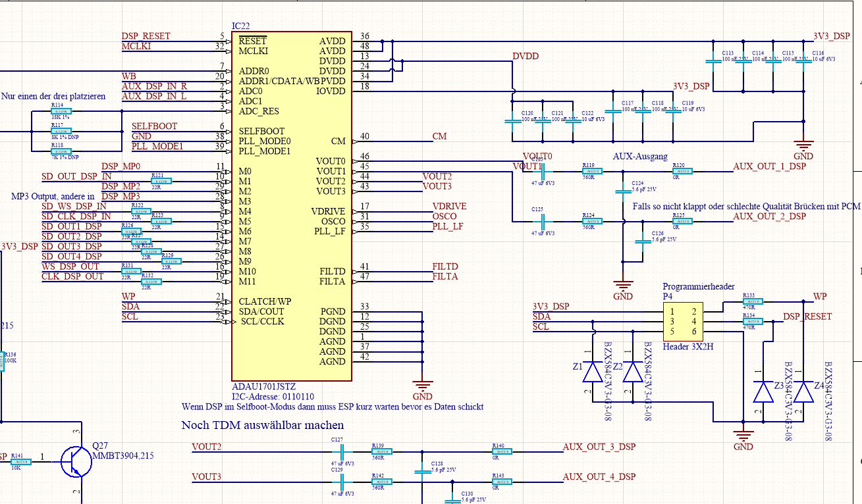This screenshot has width=862, height=504.
Task: Click the Z3 Zener diode symbol
Action: pos(763,392)
